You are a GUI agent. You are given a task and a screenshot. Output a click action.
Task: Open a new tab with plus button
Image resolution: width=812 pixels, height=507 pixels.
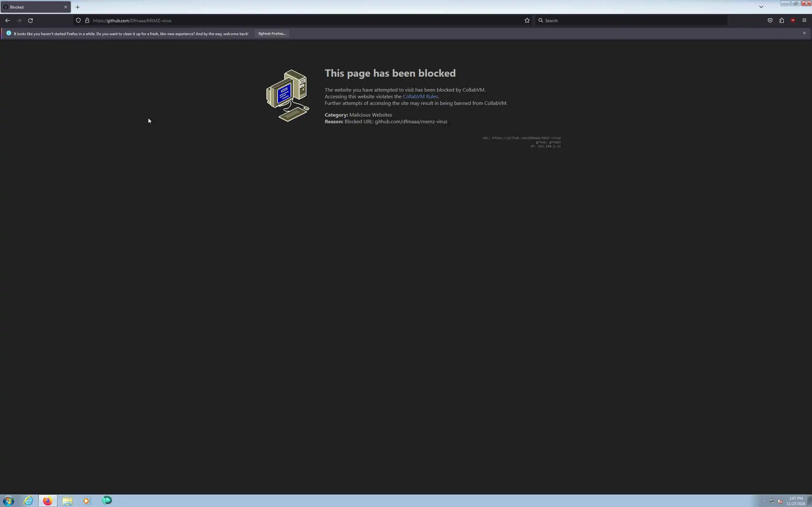tap(77, 7)
